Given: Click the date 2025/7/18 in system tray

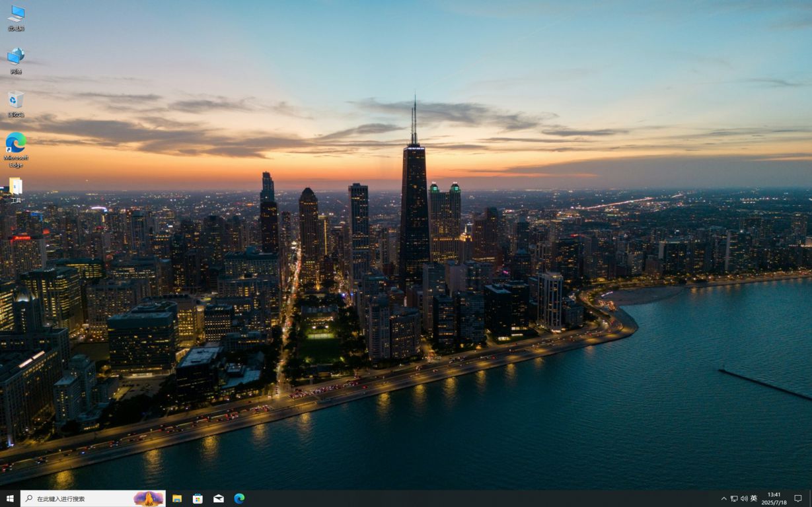Looking at the screenshot, I should point(773,502).
